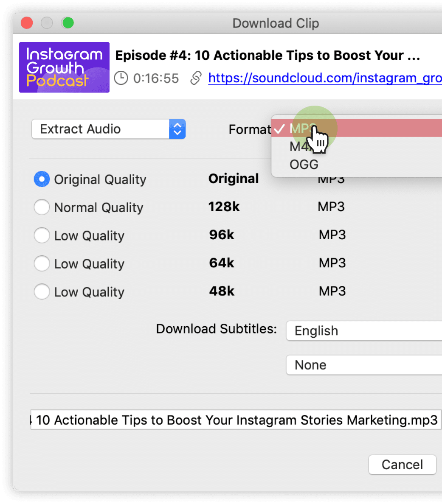
Task: Click the green zoom window button
Action: (x=68, y=23)
